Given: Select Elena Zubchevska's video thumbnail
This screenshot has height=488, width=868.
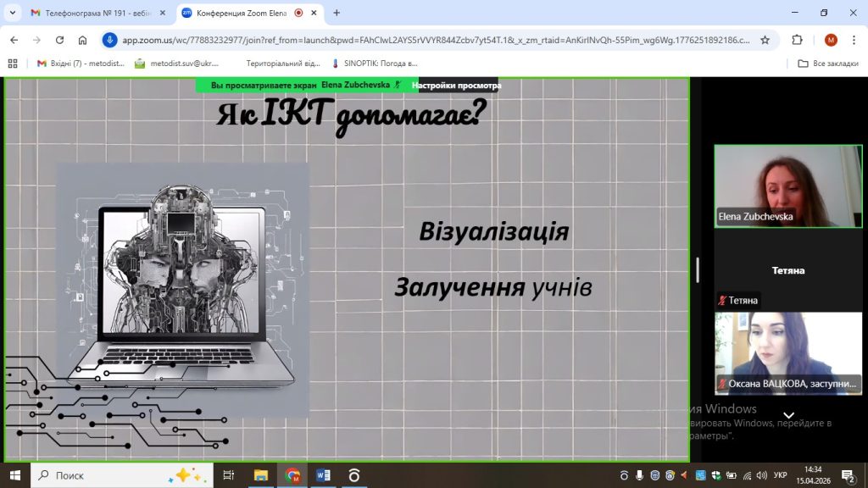Looking at the screenshot, I should point(787,186).
